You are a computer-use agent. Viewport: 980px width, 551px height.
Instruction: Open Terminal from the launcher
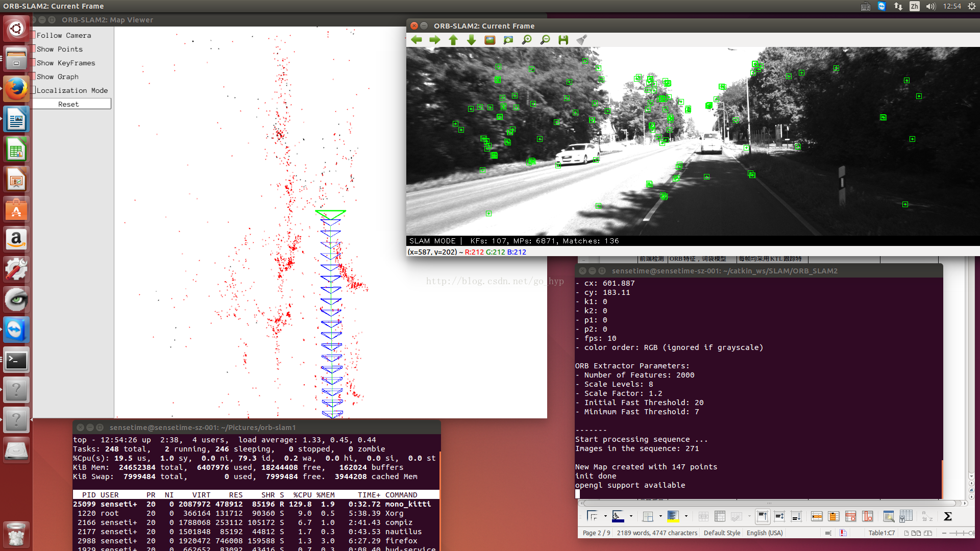16,360
